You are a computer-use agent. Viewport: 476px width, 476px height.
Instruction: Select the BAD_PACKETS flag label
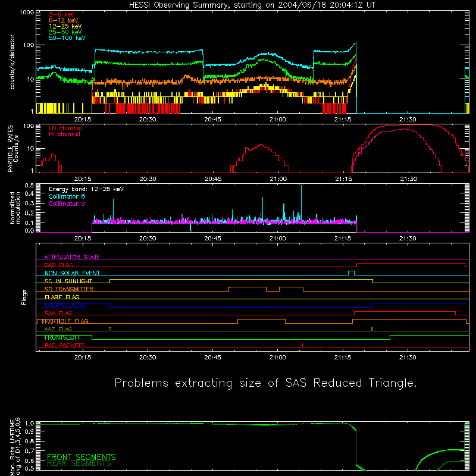(x=65, y=345)
